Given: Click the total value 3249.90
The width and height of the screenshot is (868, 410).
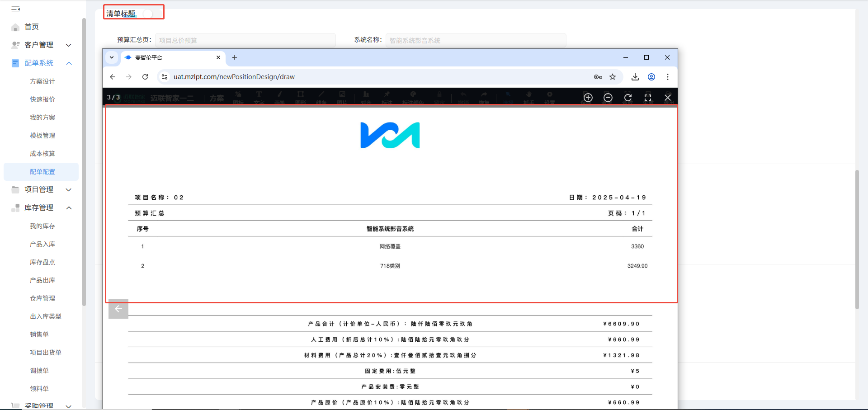Looking at the screenshot, I should [637, 266].
